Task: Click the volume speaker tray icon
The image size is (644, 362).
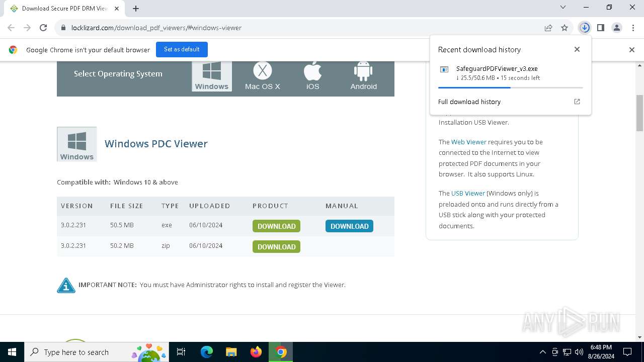Action: coord(579,352)
